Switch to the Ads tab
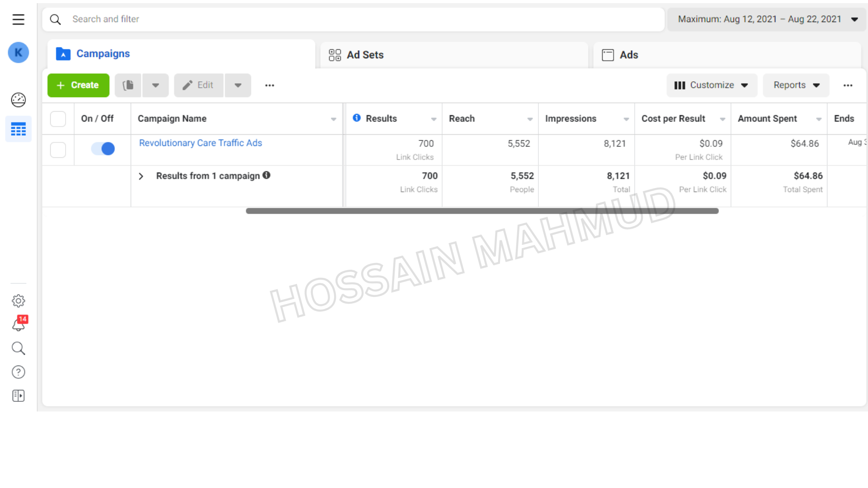 point(727,55)
